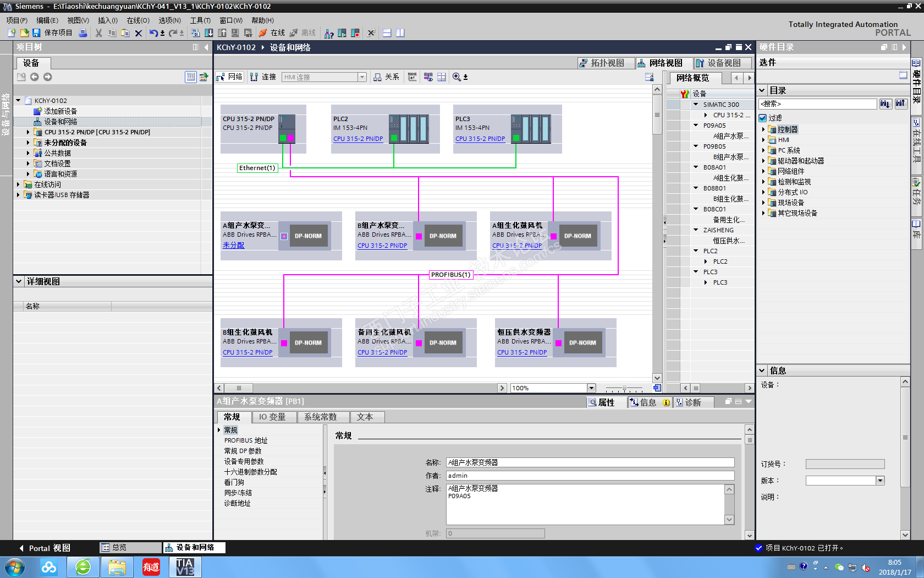924x578 pixels.
Task: Expand the online access node in the project tree
Action: (x=18, y=184)
